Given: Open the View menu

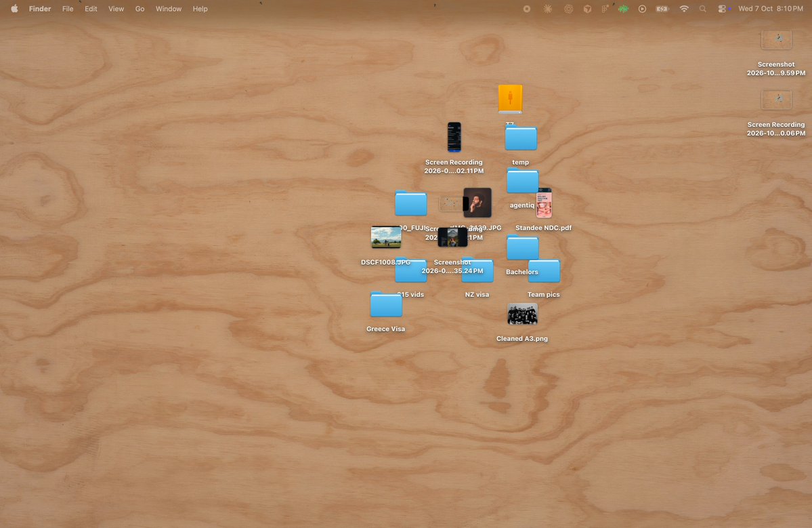Looking at the screenshot, I should pos(116,9).
